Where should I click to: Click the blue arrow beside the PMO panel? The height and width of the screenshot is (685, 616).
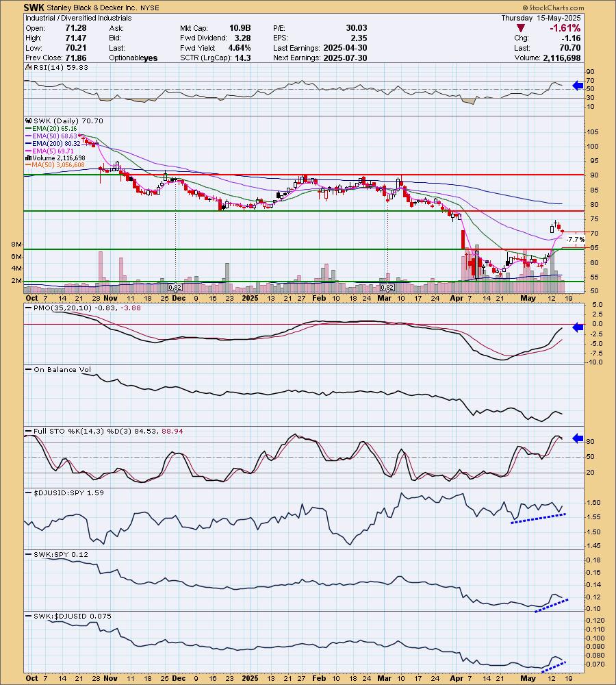[x=578, y=327]
